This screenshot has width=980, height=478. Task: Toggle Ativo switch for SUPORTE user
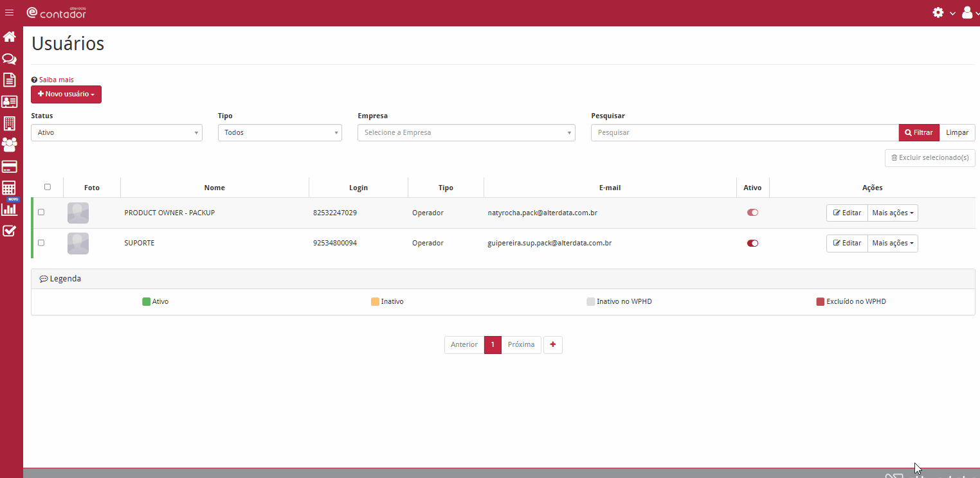pyautogui.click(x=752, y=243)
